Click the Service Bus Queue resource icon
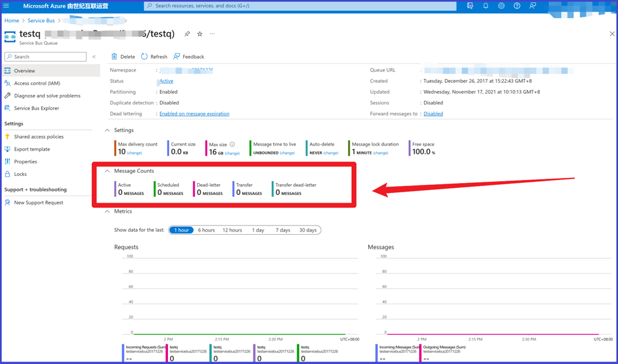 click(x=10, y=37)
